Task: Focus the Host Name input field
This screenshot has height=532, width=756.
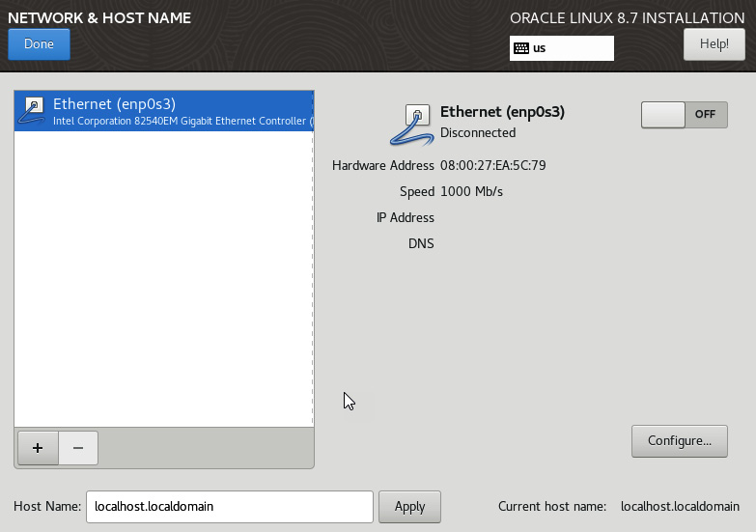Action: click(230, 507)
